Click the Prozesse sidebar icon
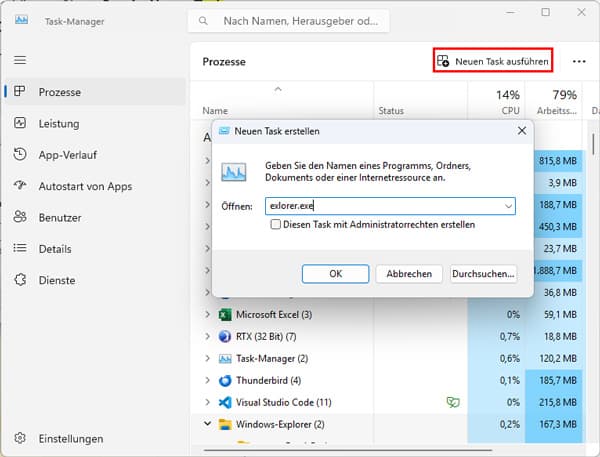Viewport: 600px width, 457px height. pos(20,91)
